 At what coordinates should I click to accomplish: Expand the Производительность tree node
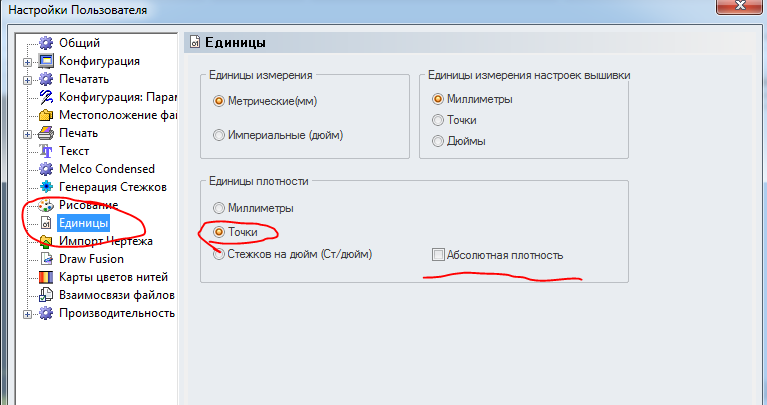pos(27,315)
